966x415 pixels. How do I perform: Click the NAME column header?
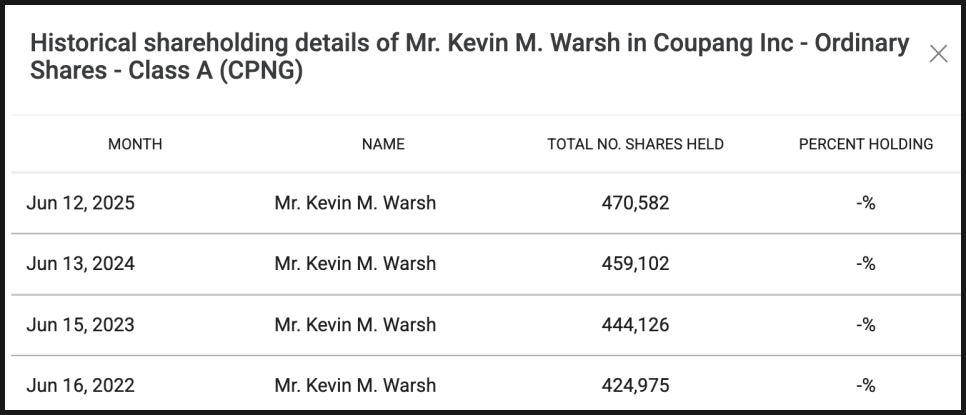point(383,144)
